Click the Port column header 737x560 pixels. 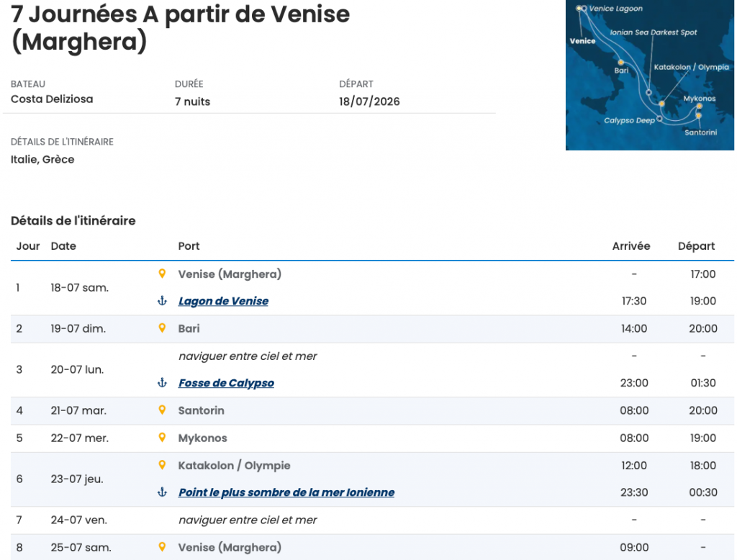point(189,246)
